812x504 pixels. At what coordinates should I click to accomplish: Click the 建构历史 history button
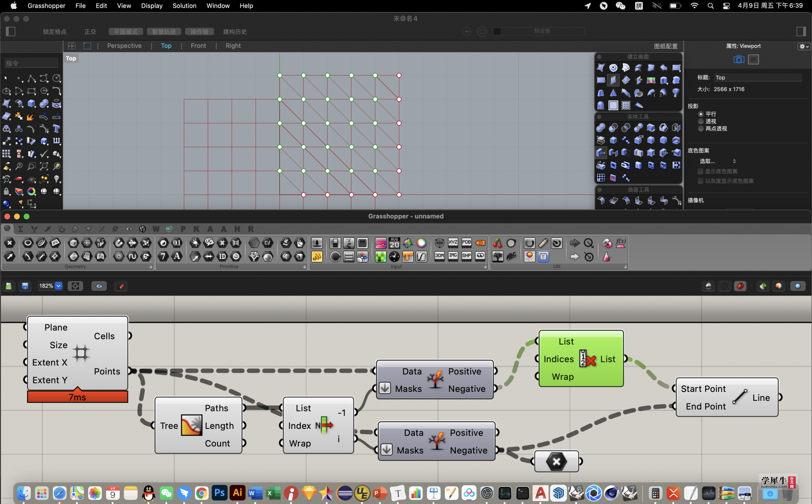234,32
